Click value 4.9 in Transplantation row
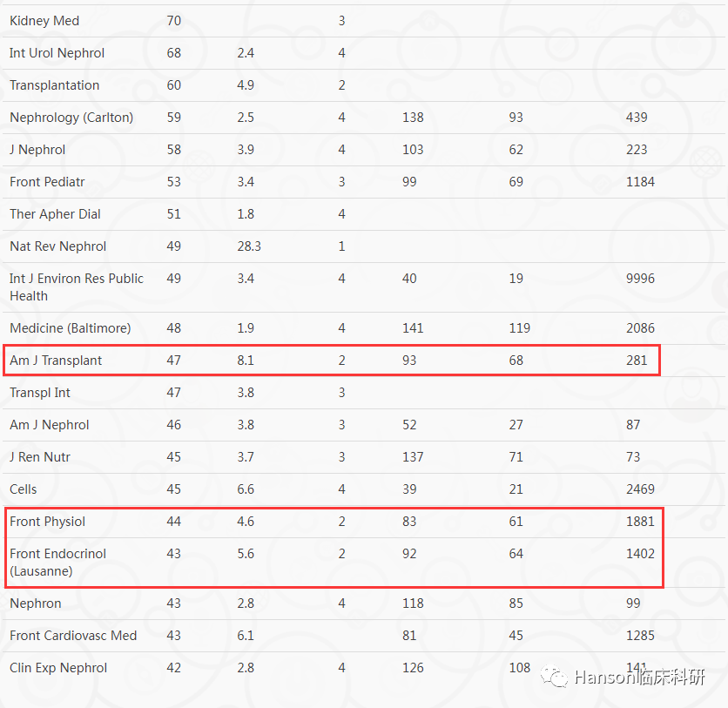This screenshot has height=708, width=728. pyautogui.click(x=246, y=85)
